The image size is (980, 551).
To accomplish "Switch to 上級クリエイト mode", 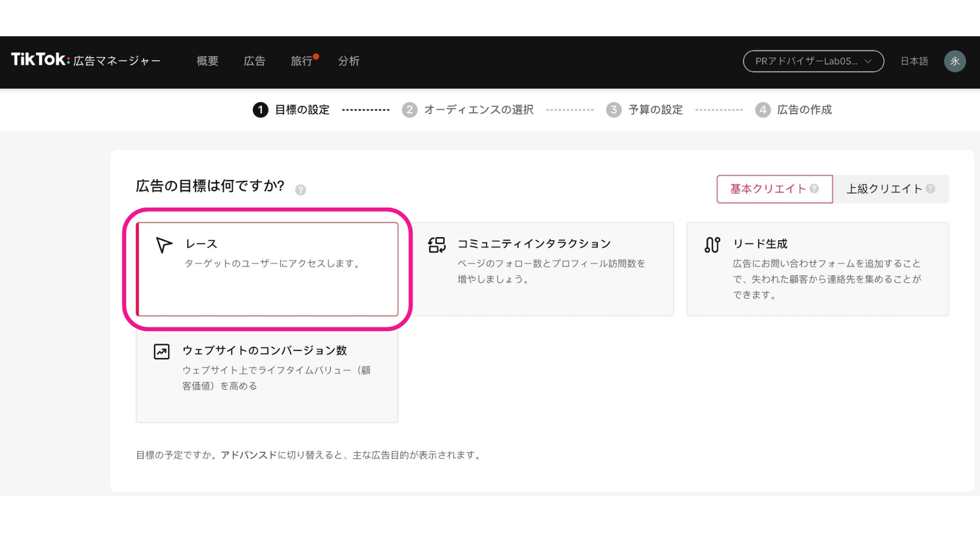I will (x=891, y=189).
